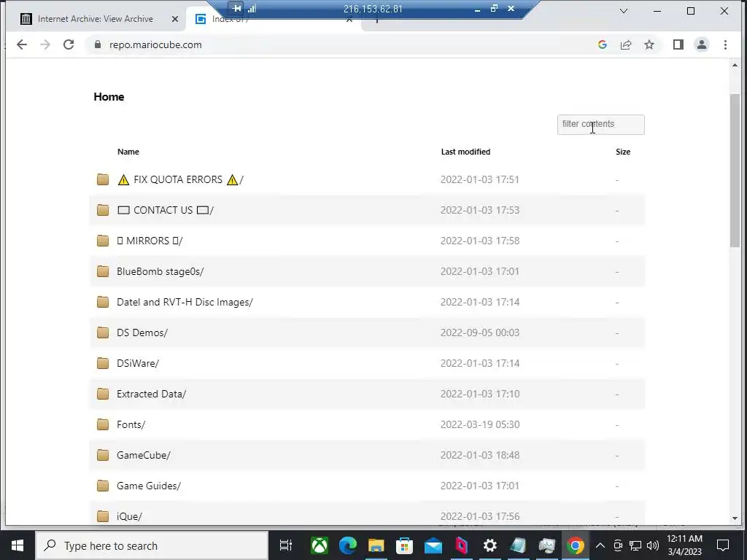Click the Size column header
The image size is (747, 560).
[x=623, y=152]
